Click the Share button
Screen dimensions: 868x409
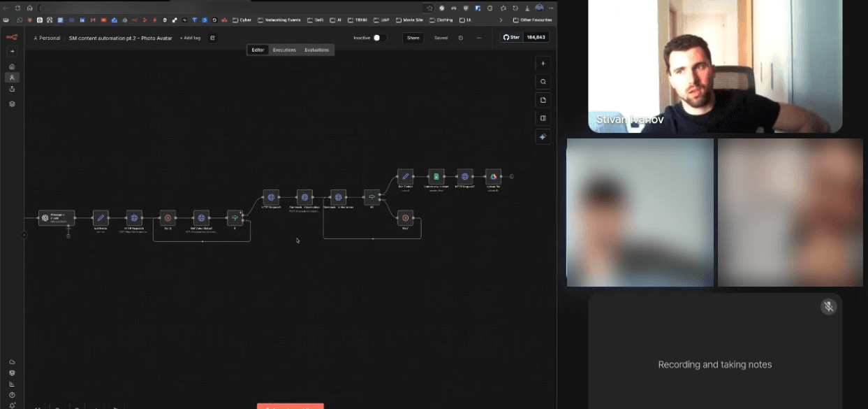pyautogui.click(x=413, y=38)
